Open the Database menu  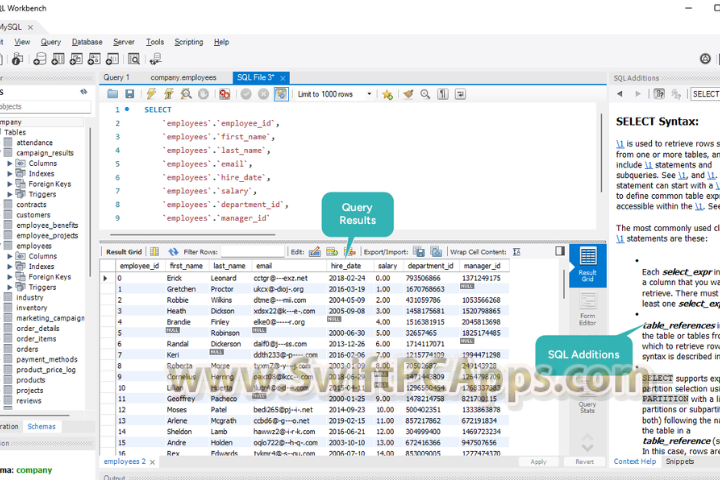[x=87, y=42]
